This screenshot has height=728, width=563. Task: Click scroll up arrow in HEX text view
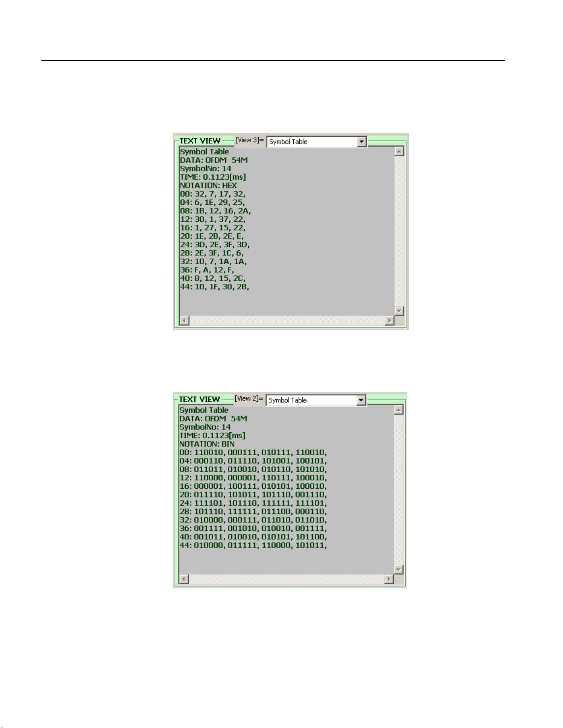click(399, 152)
